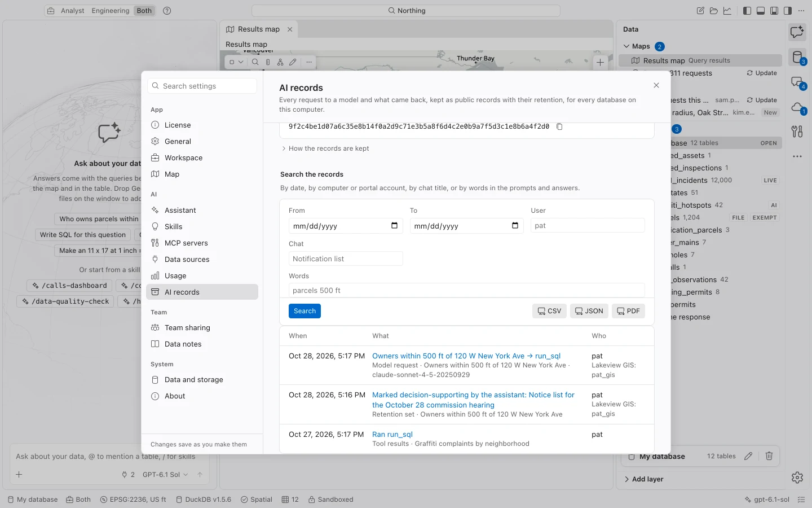Open the cloud icon with badge 1
Viewport: 812px width, 508px height.
tap(797, 107)
